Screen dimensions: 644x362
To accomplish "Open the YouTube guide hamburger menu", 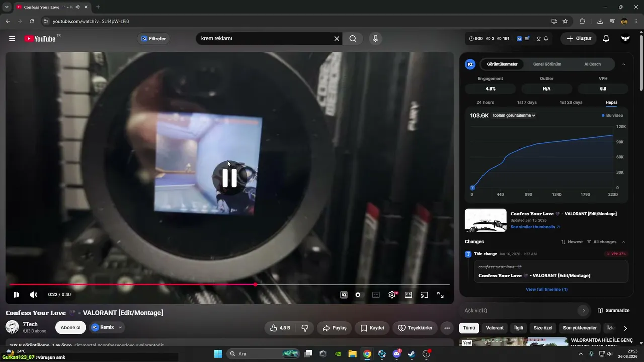I will 12,39.
